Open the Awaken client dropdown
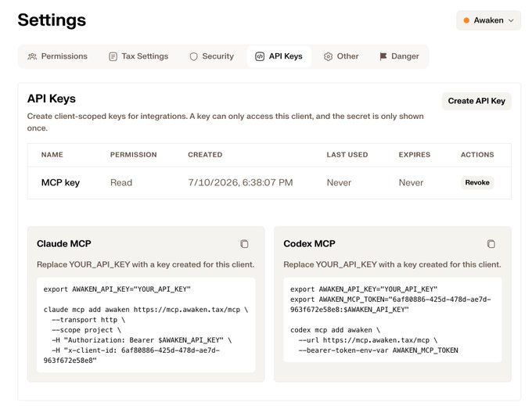The image size is (532, 420). coord(488,20)
